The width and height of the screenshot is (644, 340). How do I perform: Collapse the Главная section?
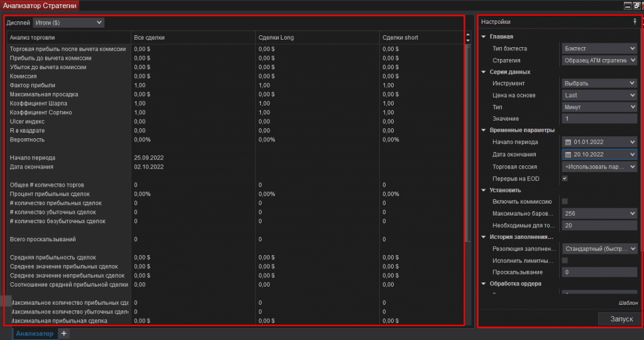[x=484, y=36]
